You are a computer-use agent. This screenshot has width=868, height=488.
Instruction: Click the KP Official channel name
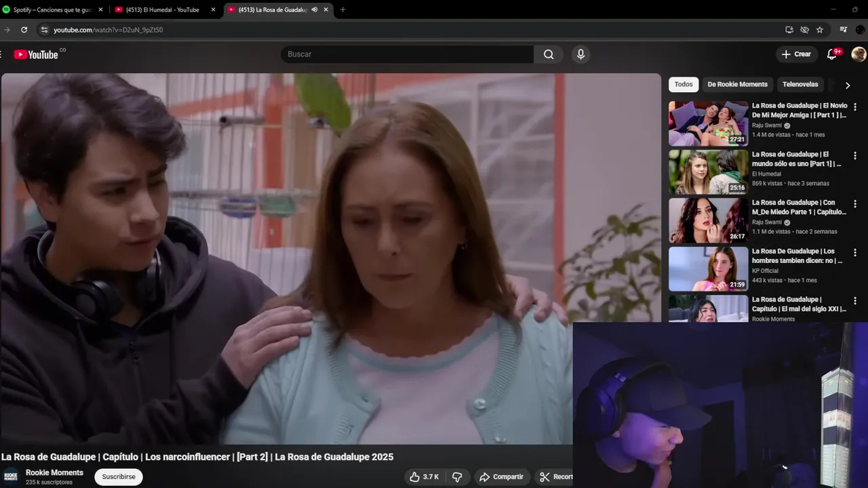pos(765,270)
